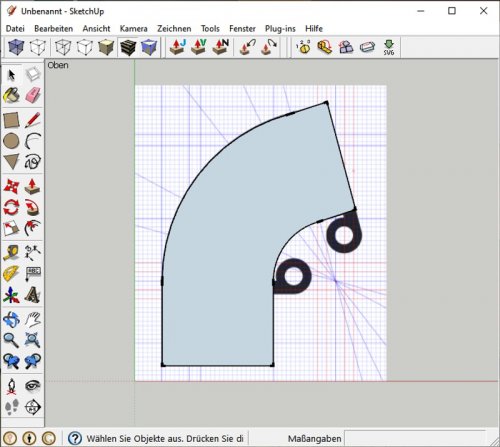Pick the Push/Pull tool
The height and width of the screenshot is (447, 500).
coord(33,187)
